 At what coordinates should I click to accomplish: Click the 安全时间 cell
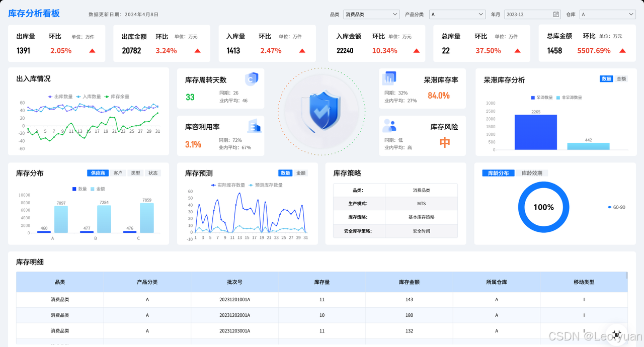[x=421, y=231]
